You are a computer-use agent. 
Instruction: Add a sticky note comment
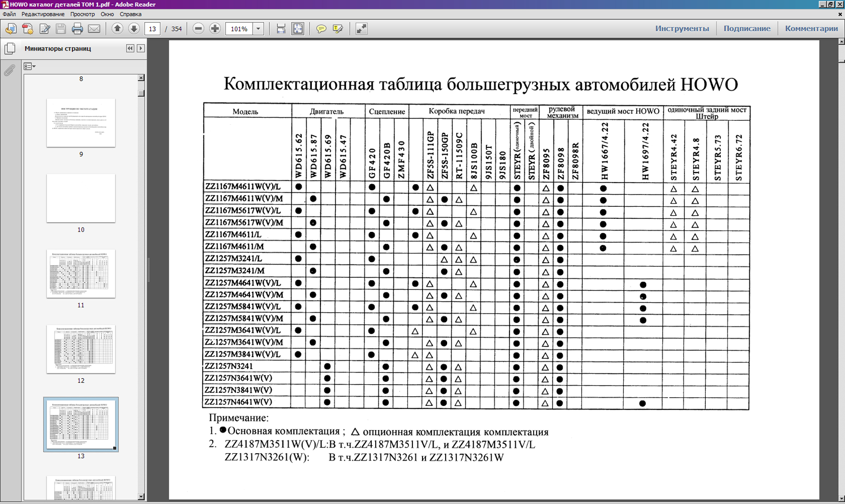click(x=321, y=29)
